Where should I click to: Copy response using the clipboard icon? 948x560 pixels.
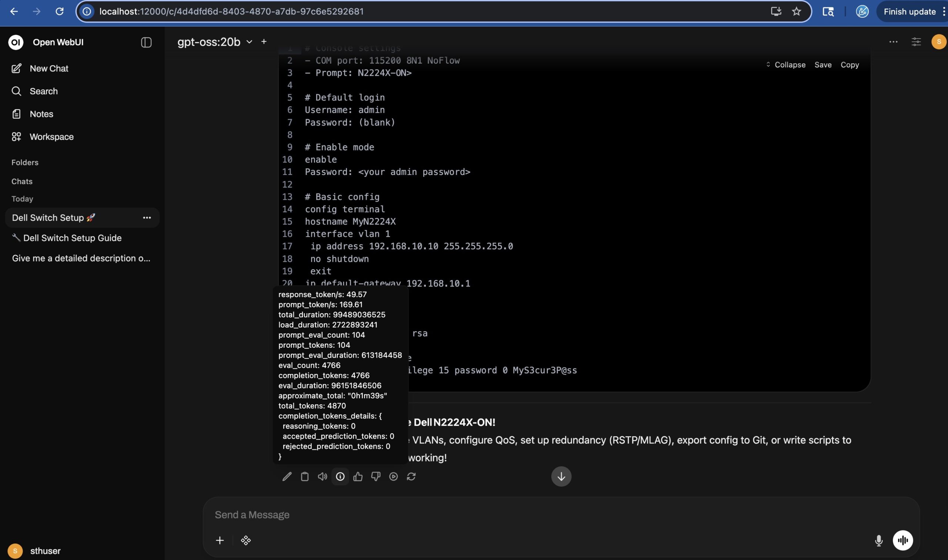tap(304, 477)
